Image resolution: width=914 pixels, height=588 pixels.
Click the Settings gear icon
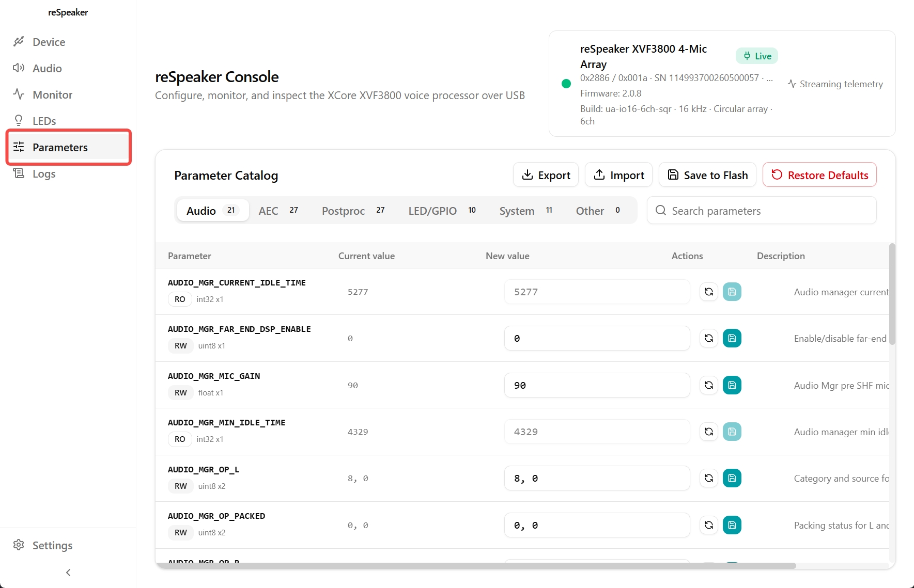pos(19,545)
